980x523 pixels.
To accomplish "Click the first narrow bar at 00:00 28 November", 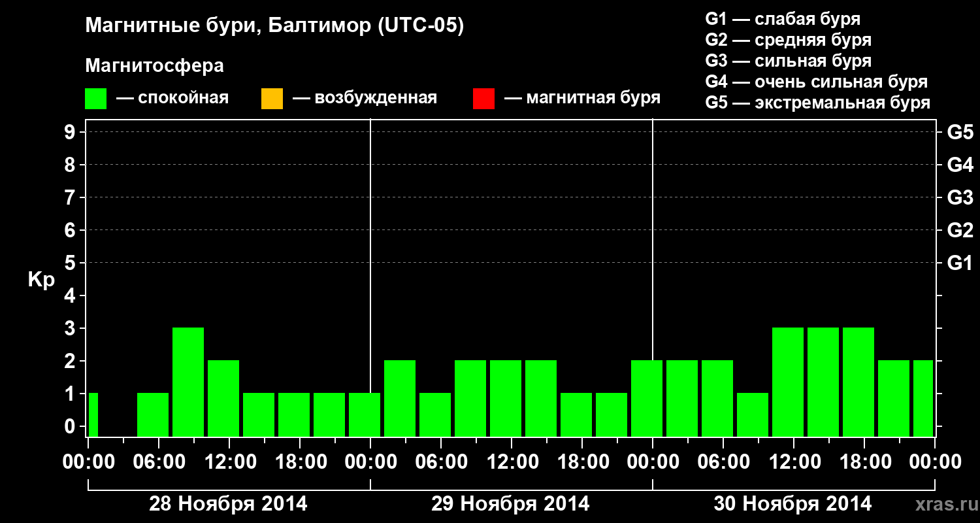I will (93, 414).
